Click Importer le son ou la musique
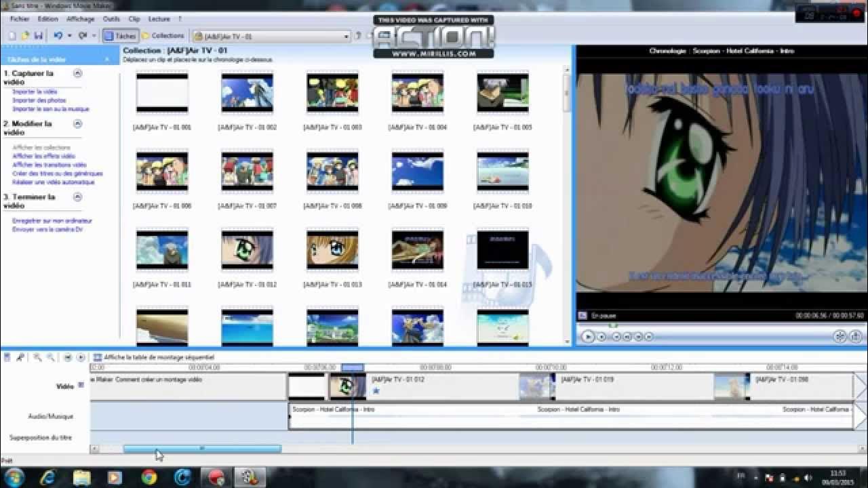This screenshot has width=868, height=488. 51,109
